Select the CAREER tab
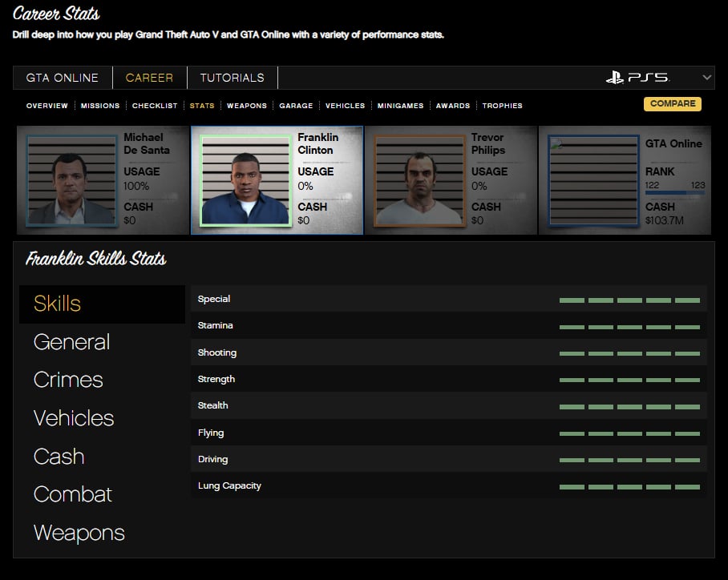Image resolution: width=728 pixels, height=580 pixels. pos(149,78)
